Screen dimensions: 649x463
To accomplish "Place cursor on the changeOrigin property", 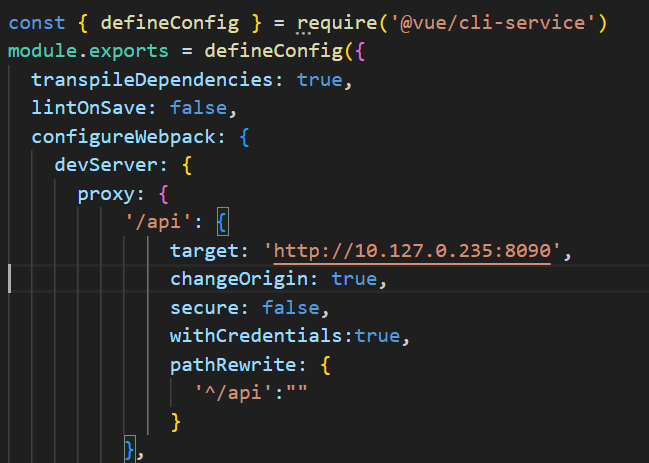I will point(239,279).
